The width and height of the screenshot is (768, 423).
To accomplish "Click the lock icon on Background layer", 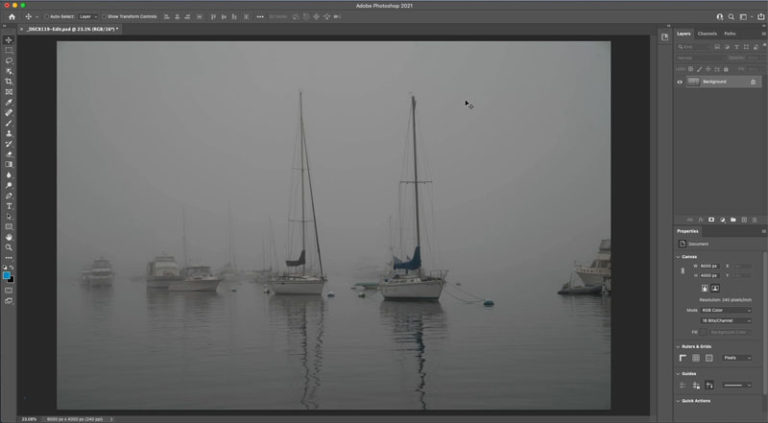I will point(753,82).
